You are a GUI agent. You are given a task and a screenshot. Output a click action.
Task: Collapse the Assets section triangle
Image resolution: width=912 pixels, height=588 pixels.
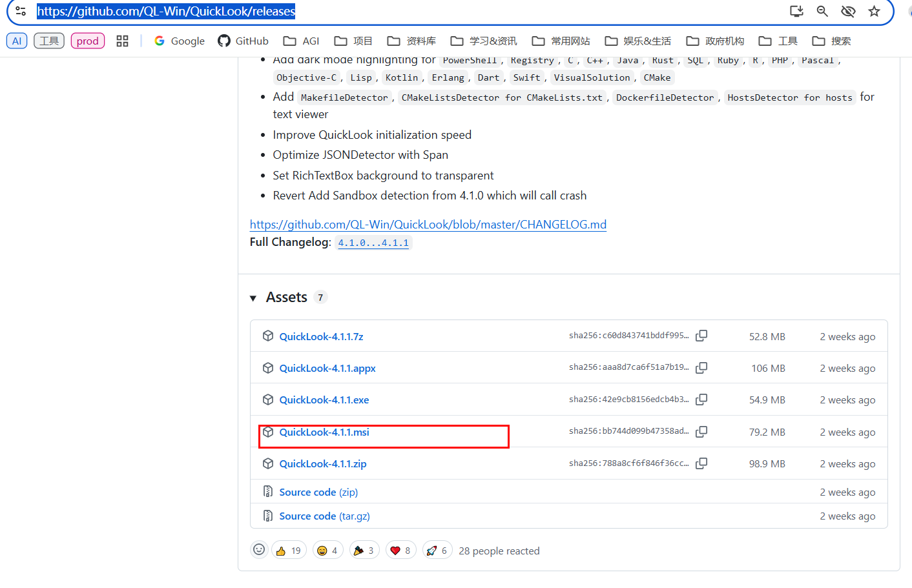[x=253, y=298]
